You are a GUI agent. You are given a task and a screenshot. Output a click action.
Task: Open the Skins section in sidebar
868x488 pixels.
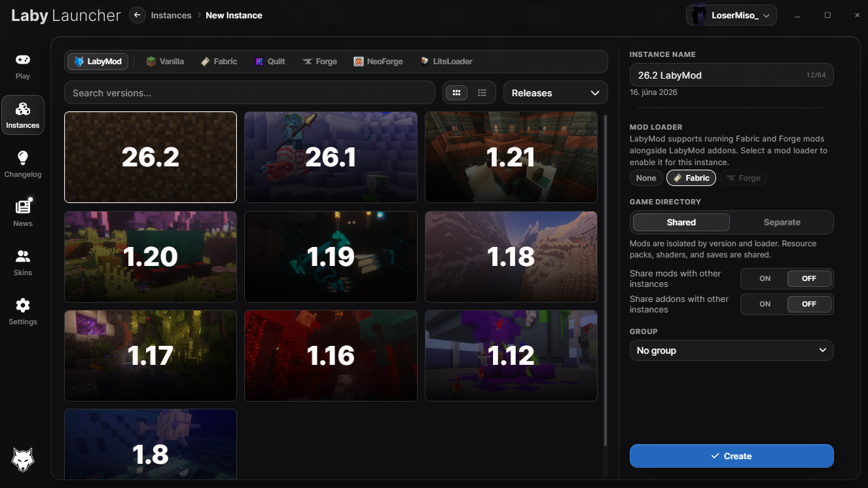tap(23, 263)
